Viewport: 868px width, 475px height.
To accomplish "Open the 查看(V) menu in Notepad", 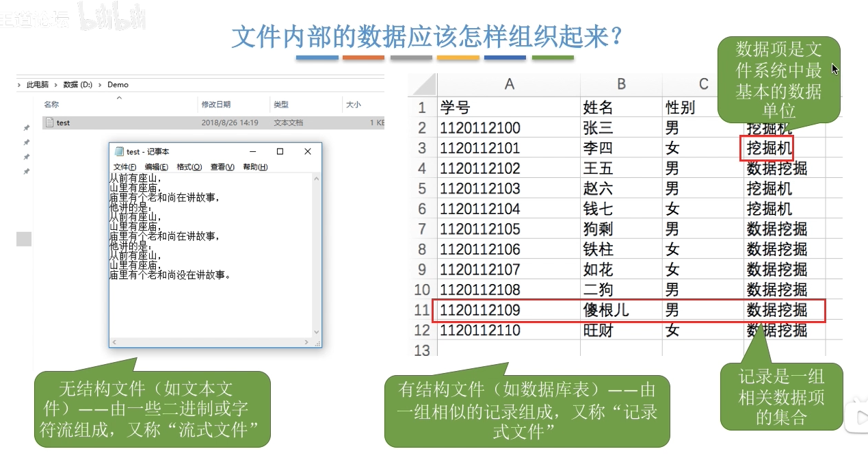I will [222, 167].
